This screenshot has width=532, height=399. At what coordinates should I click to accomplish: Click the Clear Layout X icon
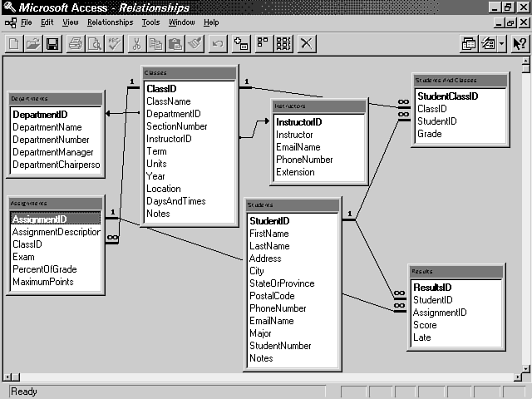point(306,43)
